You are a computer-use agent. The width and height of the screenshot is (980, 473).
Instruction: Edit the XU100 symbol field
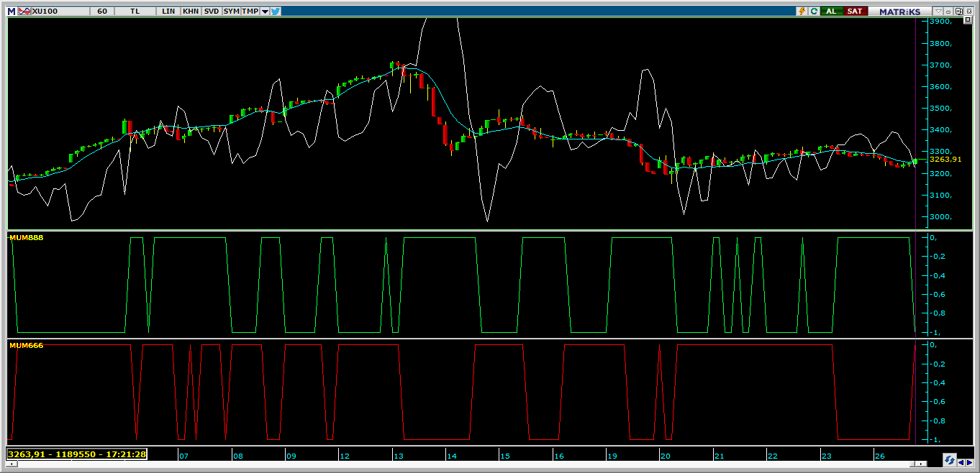tap(60, 12)
